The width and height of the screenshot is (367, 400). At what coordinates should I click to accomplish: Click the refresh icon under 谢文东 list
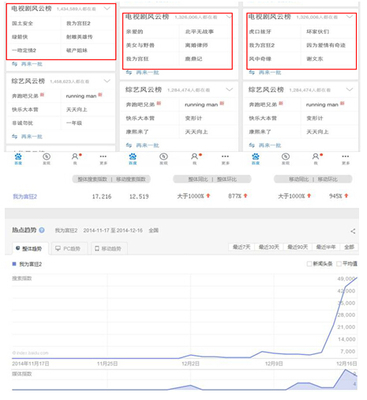[x=252, y=72]
